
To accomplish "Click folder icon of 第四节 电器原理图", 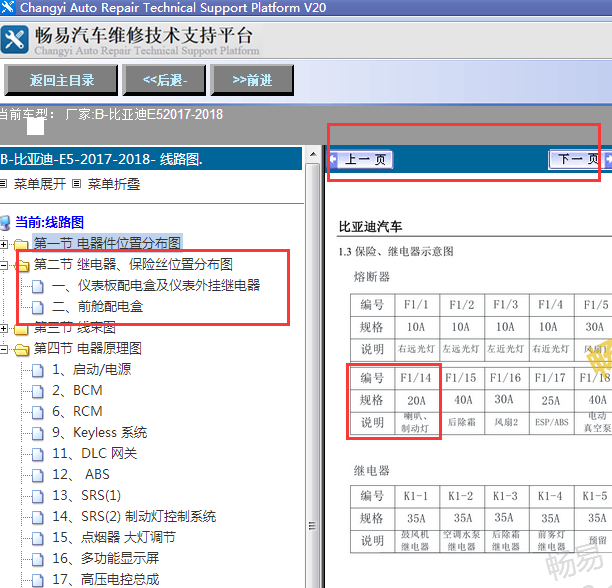I will coord(21,349).
